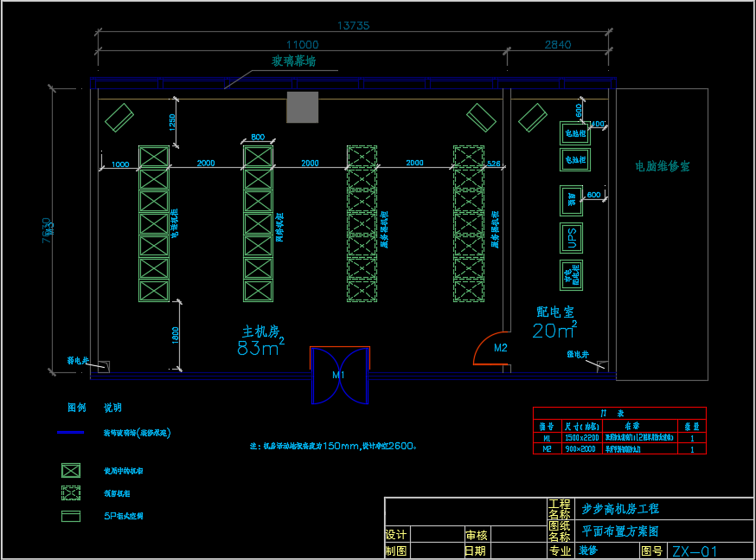
Task: Select the 主机房 room name
Action: (261, 331)
